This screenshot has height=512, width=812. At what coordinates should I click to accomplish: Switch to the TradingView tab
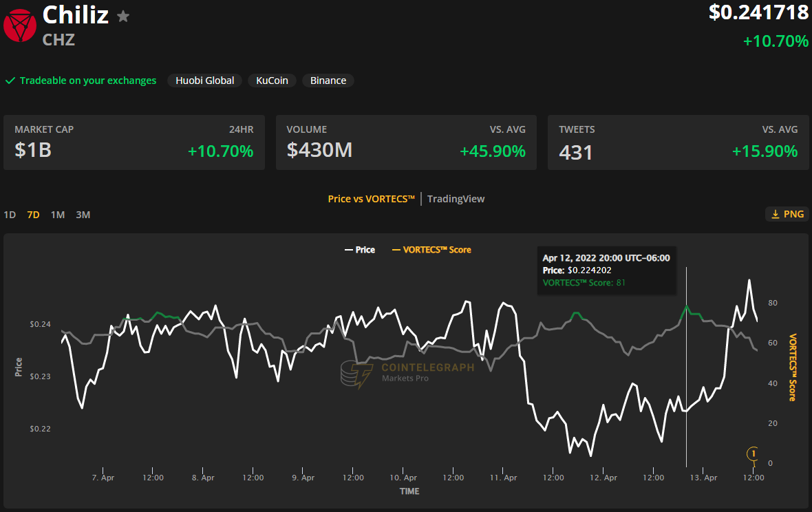pyautogui.click(x=456, y=199)
